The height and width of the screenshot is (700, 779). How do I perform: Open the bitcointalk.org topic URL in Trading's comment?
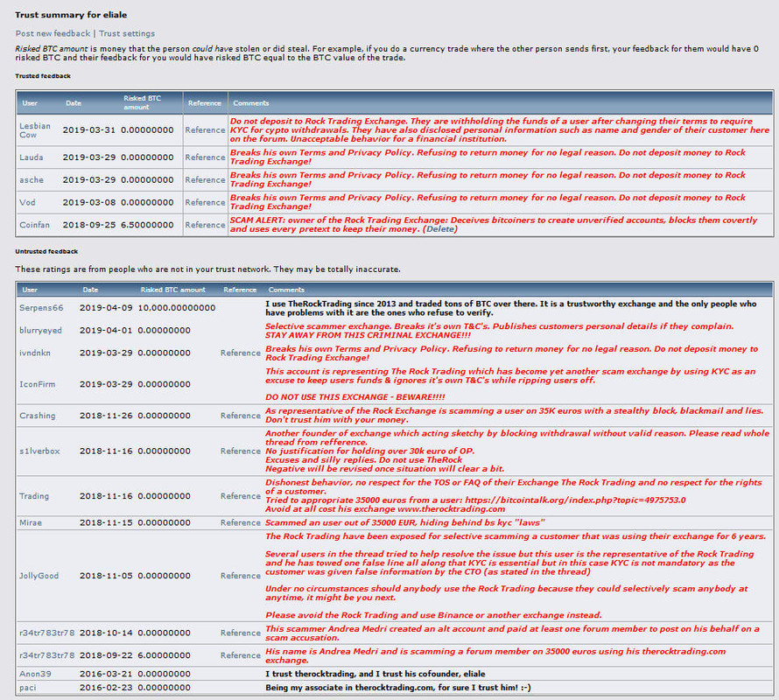coord(575,500)
